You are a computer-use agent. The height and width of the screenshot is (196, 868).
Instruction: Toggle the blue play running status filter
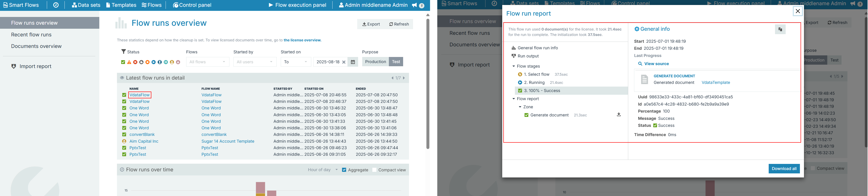[x=154, y=62]
